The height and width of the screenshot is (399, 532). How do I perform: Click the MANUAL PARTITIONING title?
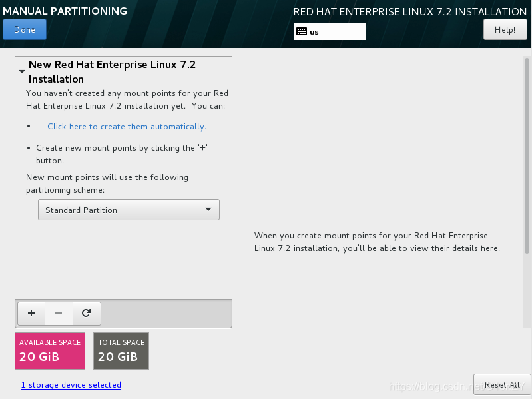click(65, 11)
